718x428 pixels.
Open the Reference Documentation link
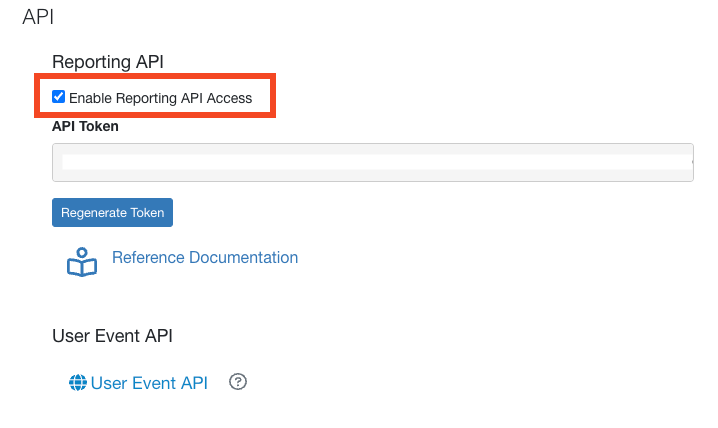[x=205, y=257]
